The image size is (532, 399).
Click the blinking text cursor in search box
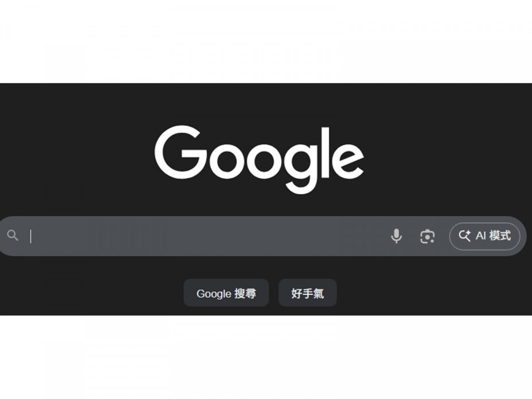[x=31, y=236]
